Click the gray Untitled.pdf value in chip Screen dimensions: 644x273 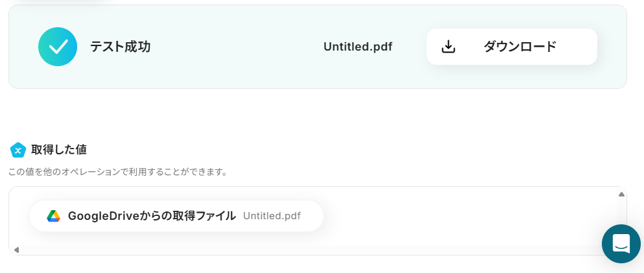click(x=272, y=216)
